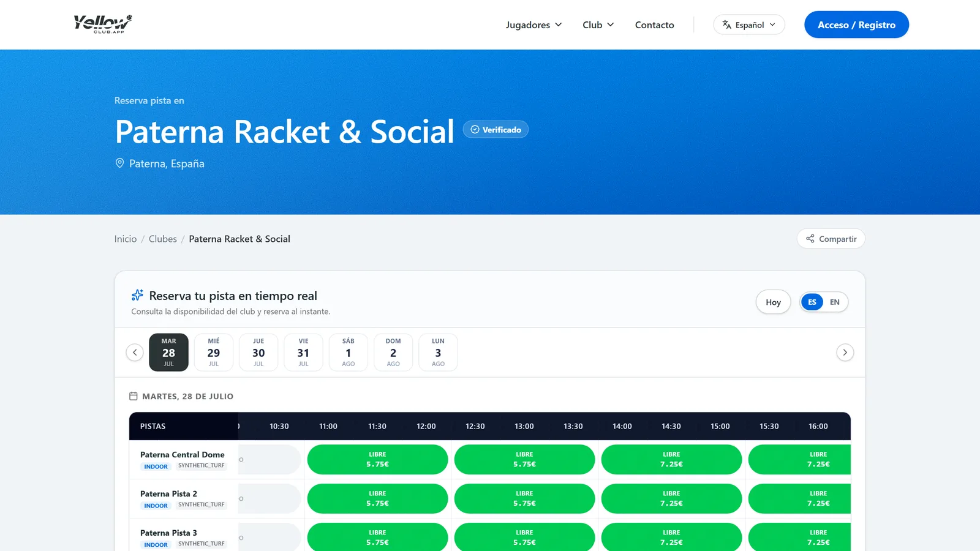Go to the Contacto page
Screen dimensions: 980x551
point(654,24)
